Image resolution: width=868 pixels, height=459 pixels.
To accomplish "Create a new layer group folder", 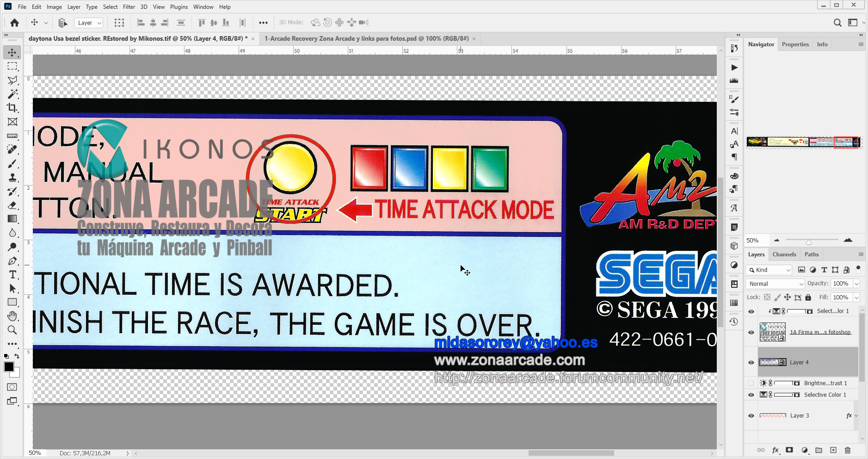I will [x=819, y=450].
